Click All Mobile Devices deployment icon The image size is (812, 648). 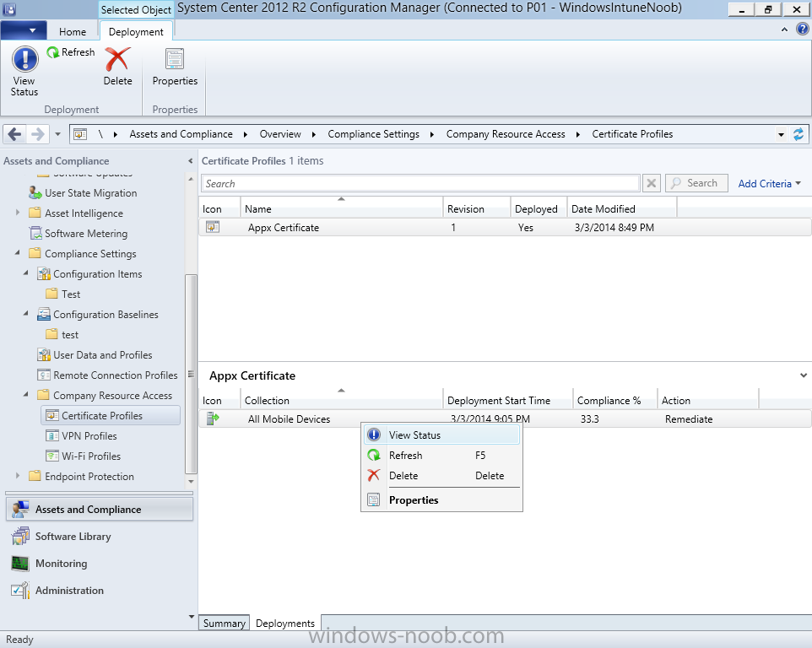pos(213,418)
